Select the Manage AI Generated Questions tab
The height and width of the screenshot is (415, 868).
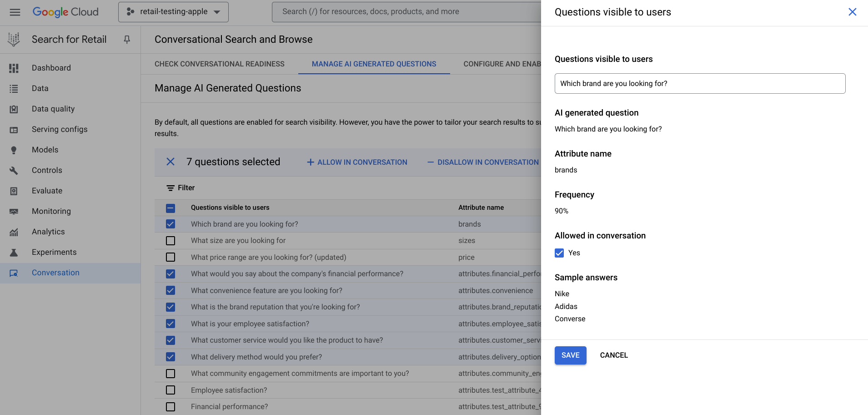[374, 64]
